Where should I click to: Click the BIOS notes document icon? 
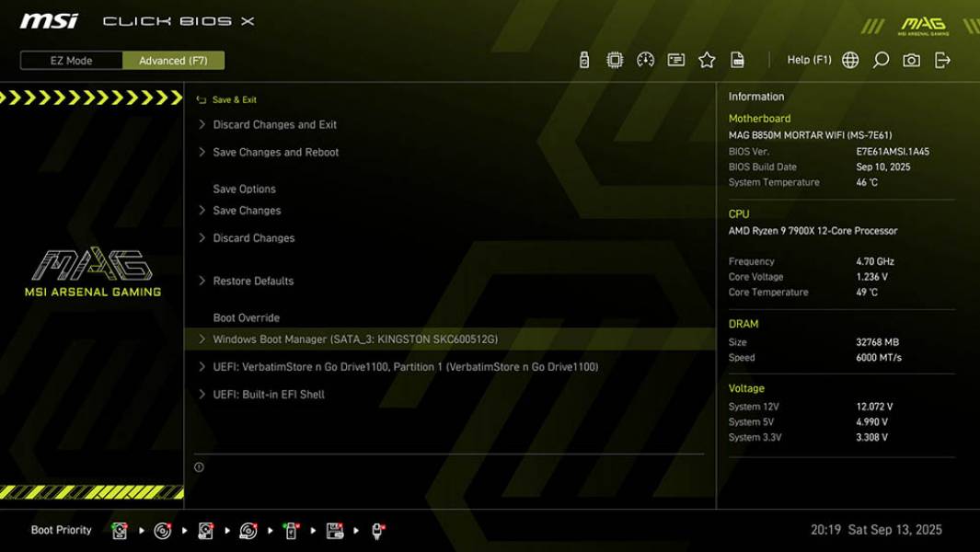[x=736, y=58]
